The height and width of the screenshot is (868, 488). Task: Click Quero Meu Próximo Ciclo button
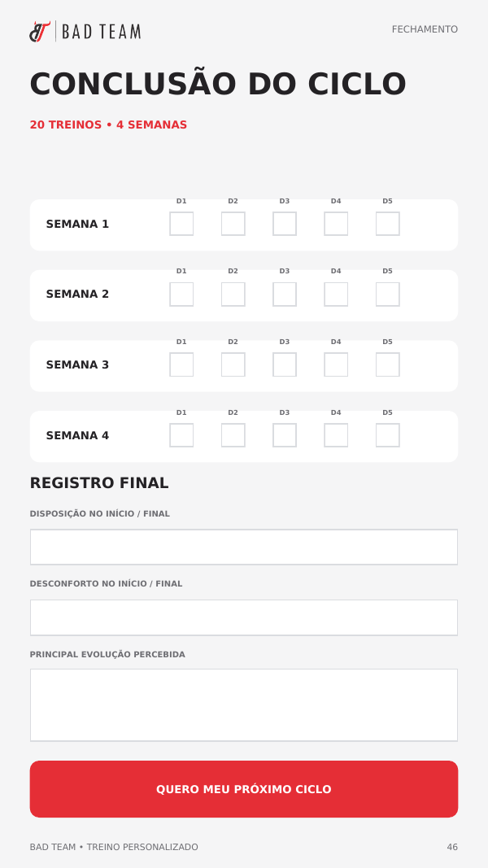tap(244, 789)
